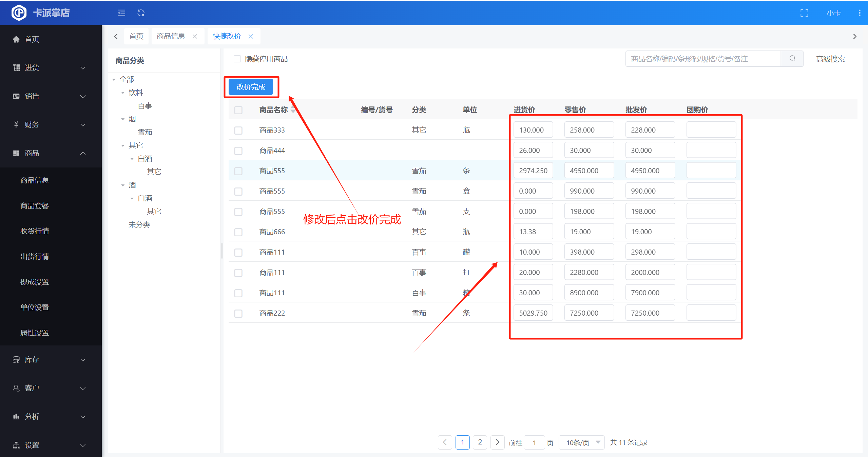Click the 改价完成 button
This screenshot has width=868, height=457.
(x=251, y=87)
